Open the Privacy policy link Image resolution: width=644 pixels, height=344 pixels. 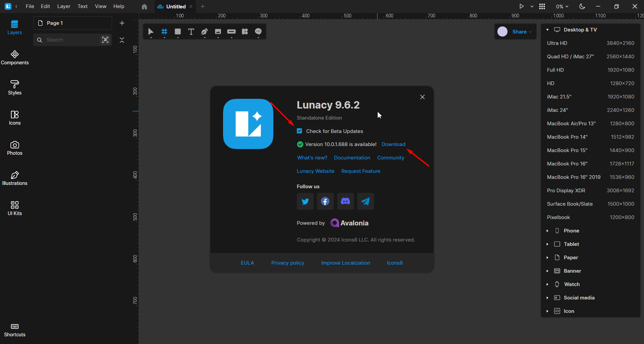coord(288,263)
